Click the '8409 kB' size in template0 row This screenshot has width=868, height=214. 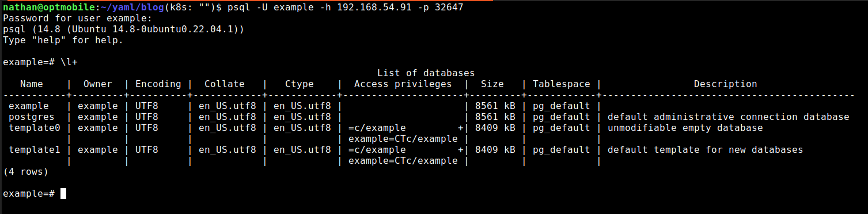(495, 128)
